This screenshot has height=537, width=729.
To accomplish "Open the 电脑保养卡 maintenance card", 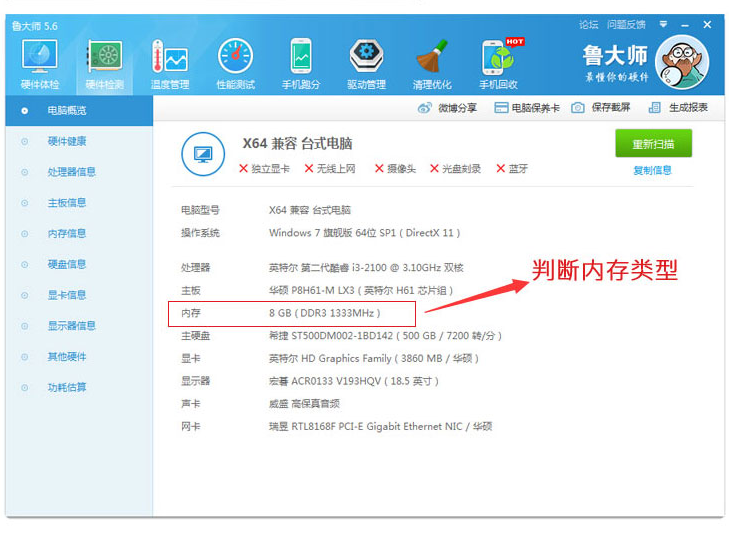I will 526,108.
